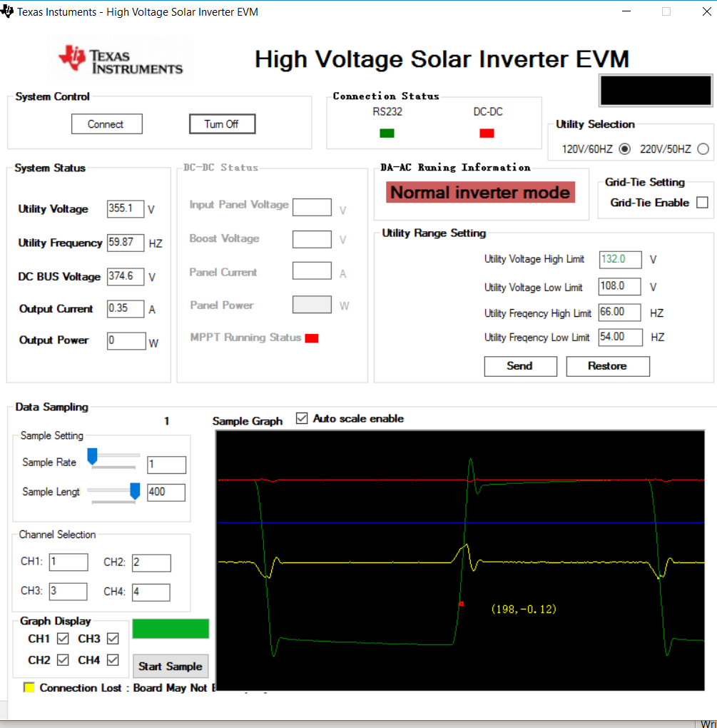Adjust the Sample Rate slider thumb
The width and height of the screenshot is (717, 728).
(x=92, y=456)
